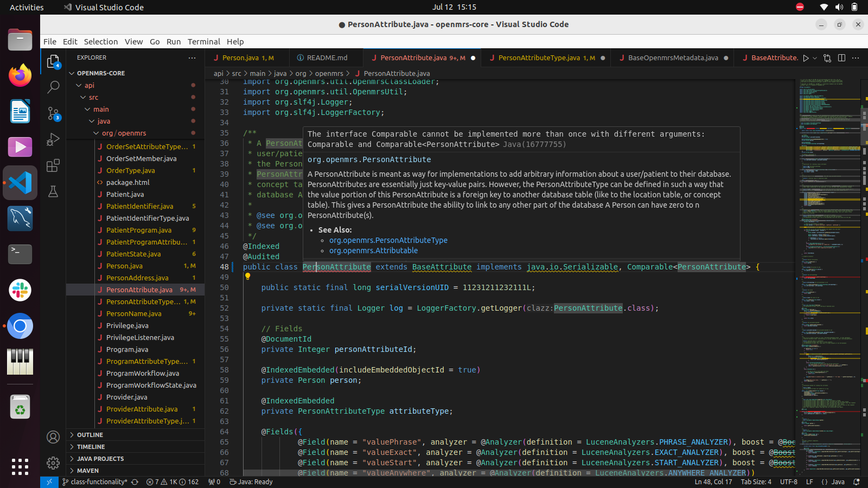The image size is (868, 488).
Task: Launch Firefox from the Ubuntu dock
Action: 20,75
